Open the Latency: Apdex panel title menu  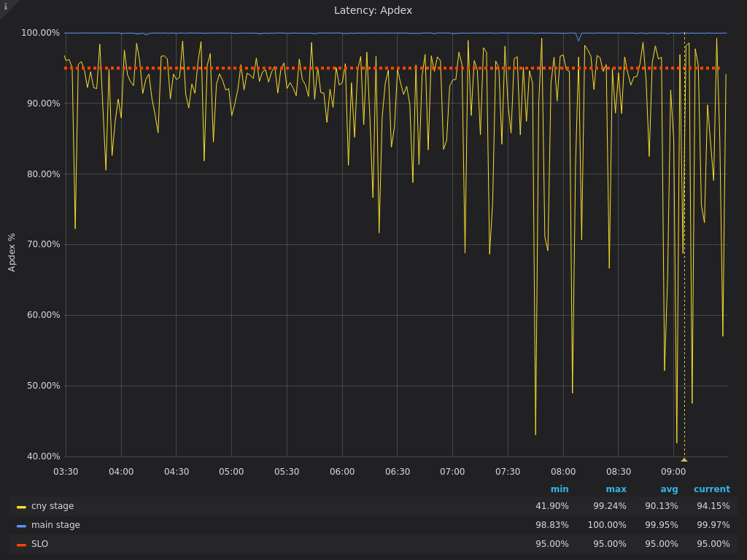pyautogui.click(x=373, y=10)
